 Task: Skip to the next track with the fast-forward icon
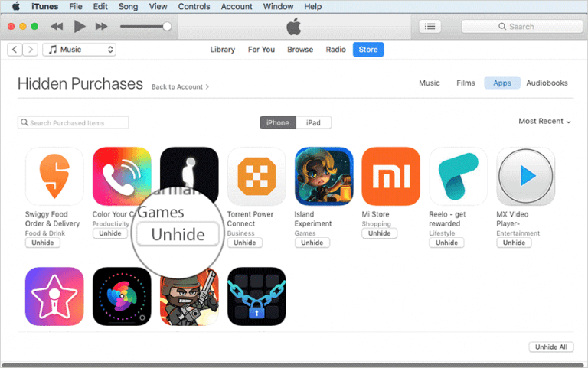click(101, 26)
